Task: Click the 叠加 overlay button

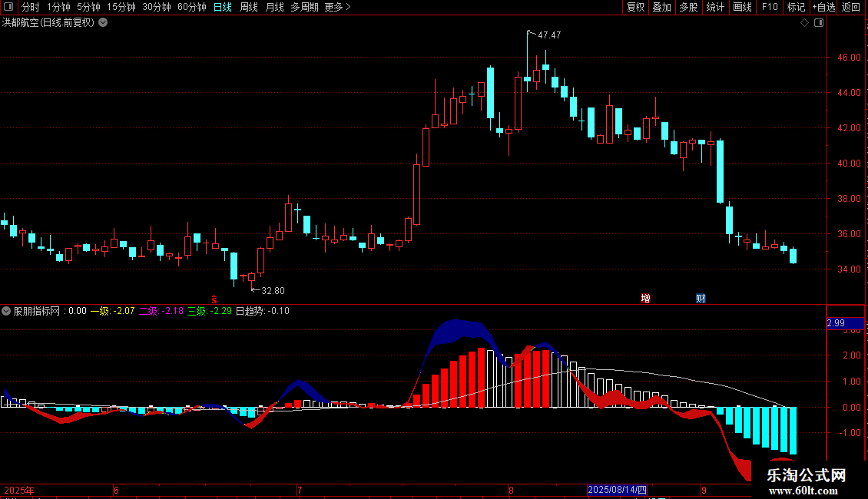Action: coord(662,7)
